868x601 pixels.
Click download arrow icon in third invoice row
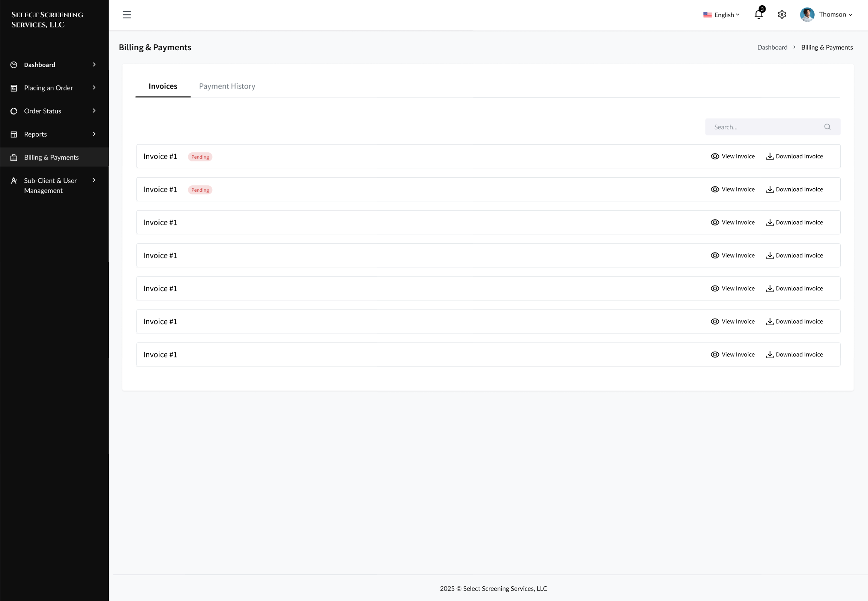pyautogui.click(x=770, y=222)
